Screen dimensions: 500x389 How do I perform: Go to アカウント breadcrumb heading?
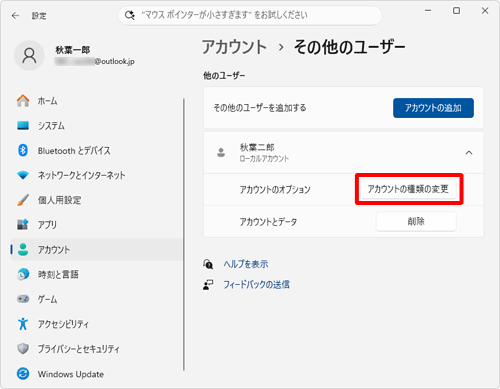(x=234, y=47)
